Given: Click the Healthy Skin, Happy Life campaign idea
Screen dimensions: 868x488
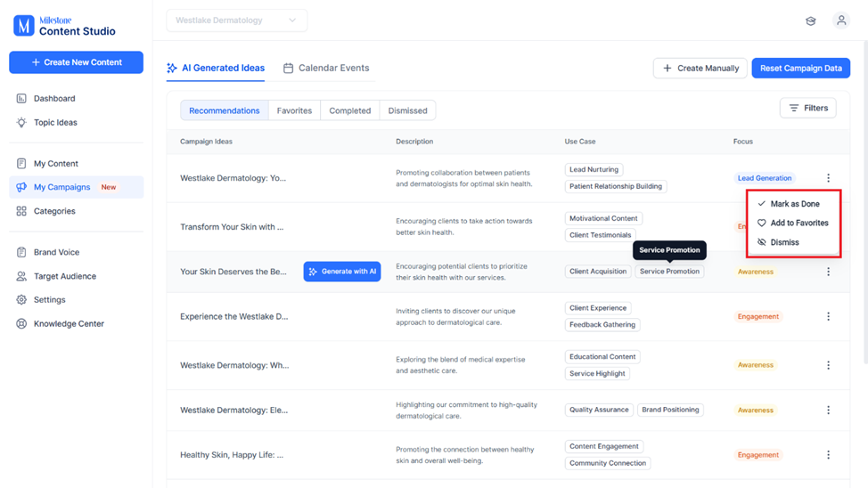Looking at the screenshot, I should point(232,455).
